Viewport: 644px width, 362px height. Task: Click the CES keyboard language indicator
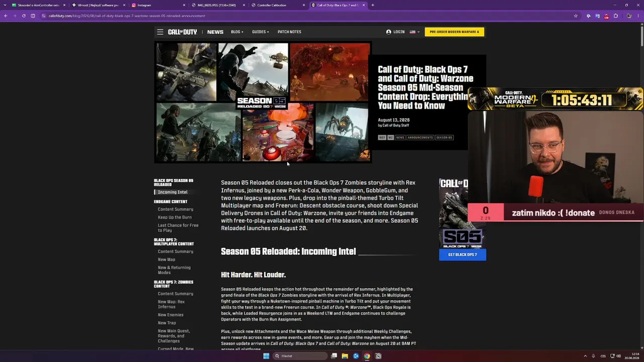point(603,356)
